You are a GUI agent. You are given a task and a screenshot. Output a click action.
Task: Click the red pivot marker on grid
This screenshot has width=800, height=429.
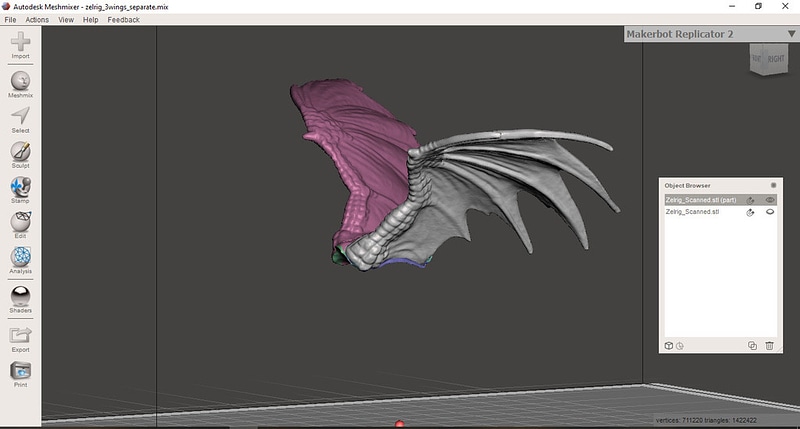[x=399, y=424]
